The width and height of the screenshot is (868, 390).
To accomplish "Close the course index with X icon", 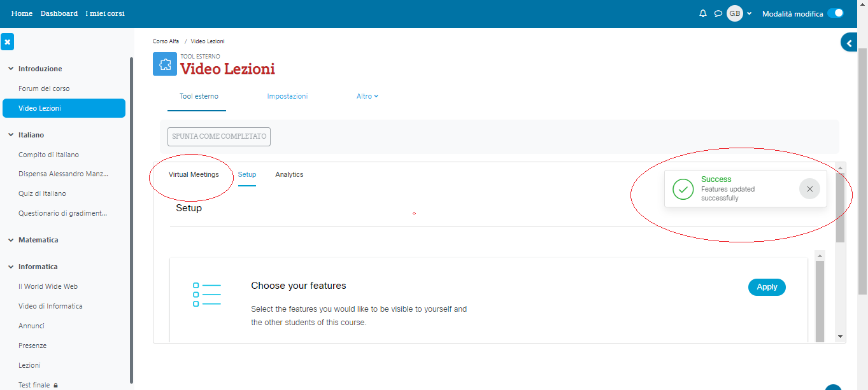I will click(x=8, y=42).
